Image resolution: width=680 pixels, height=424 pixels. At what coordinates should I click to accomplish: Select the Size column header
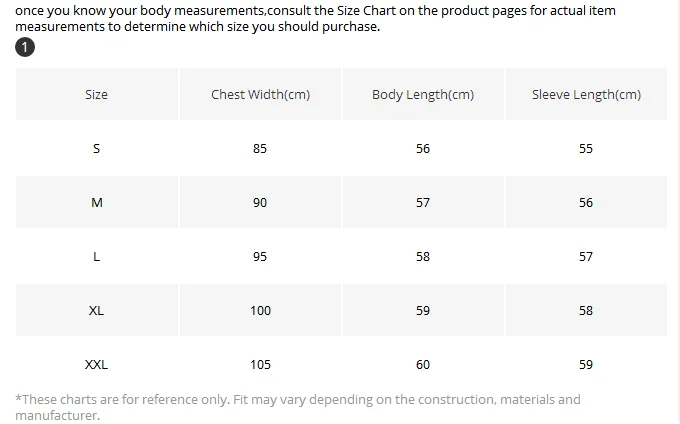pos(97,94)
